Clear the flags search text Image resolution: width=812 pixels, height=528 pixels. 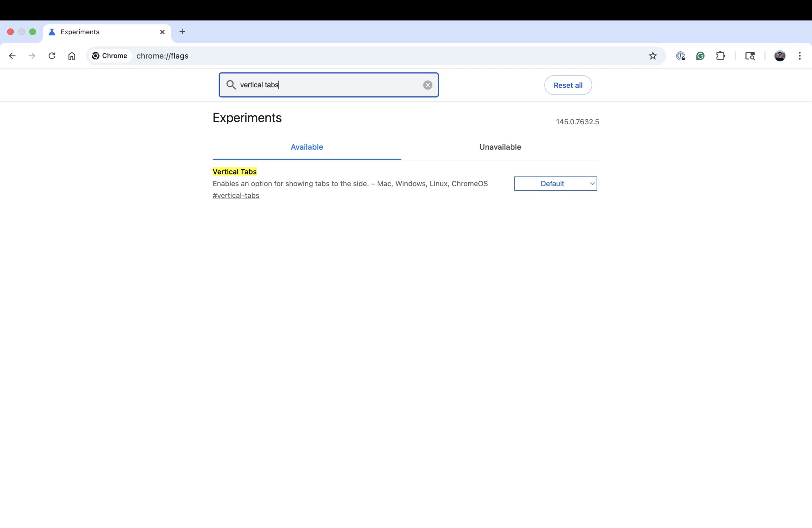click(428, 85)
